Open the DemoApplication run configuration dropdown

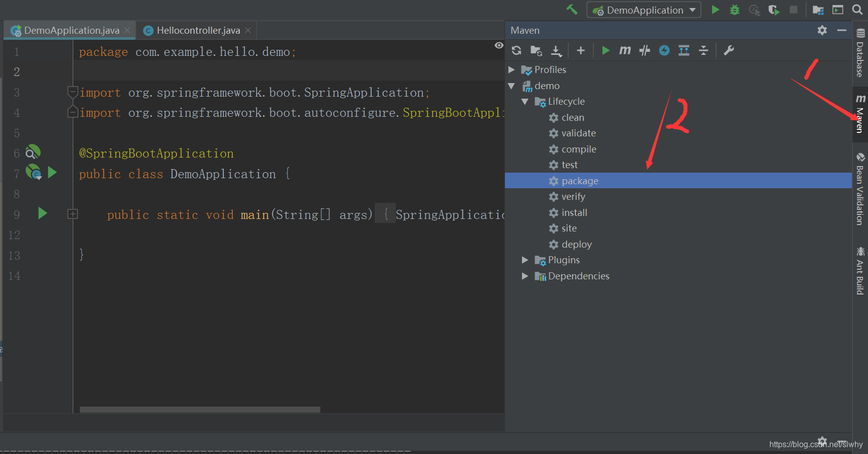point(644,10)
